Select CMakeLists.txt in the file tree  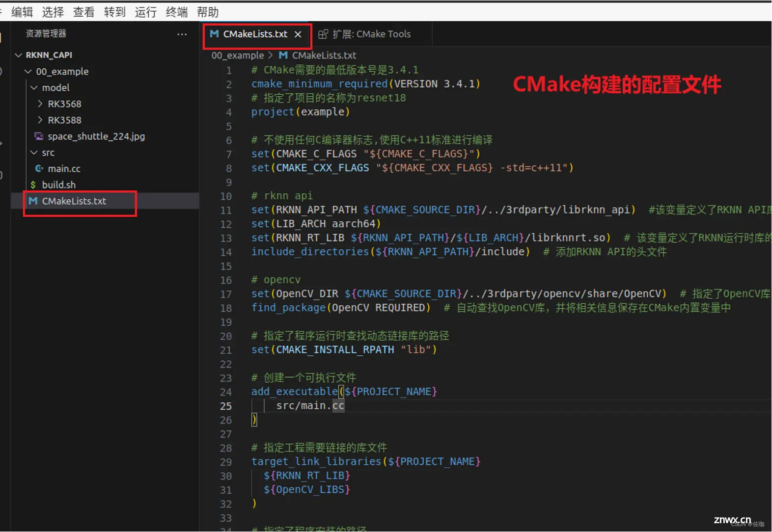click(x=74, y=201)
